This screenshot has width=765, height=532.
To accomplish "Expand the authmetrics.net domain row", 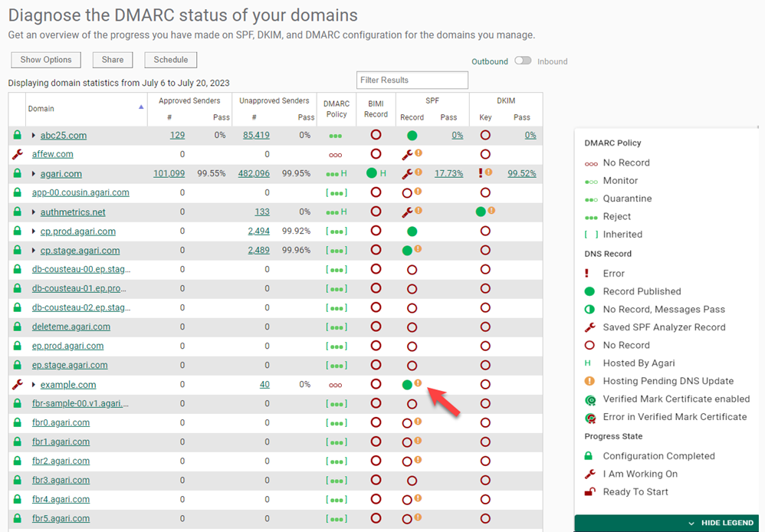I will pyautogui.click(x=33, y=212).
